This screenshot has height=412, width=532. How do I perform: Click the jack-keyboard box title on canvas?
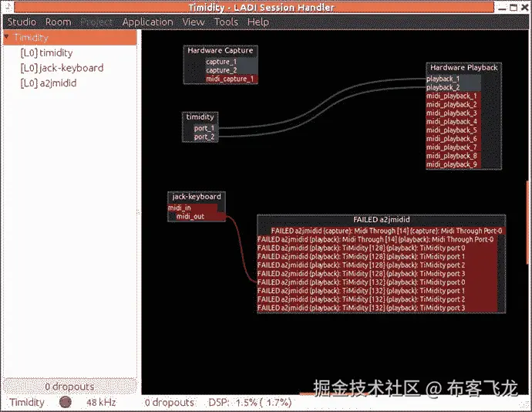[x=197, y=197]
